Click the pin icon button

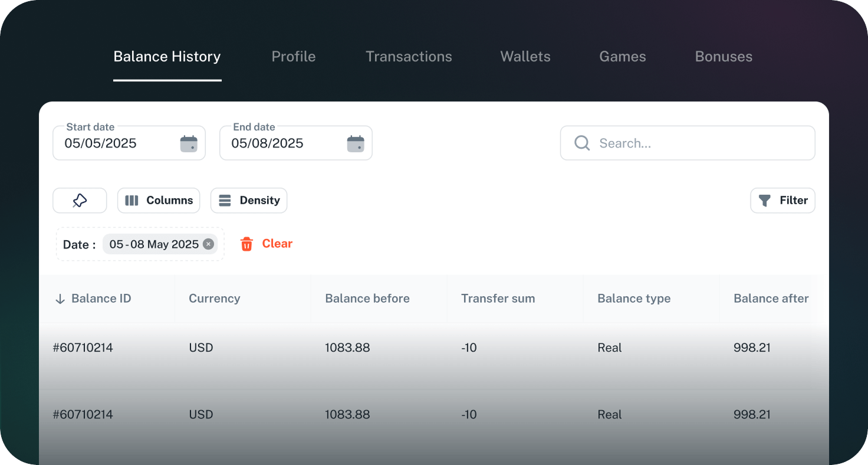click(80, 201)
